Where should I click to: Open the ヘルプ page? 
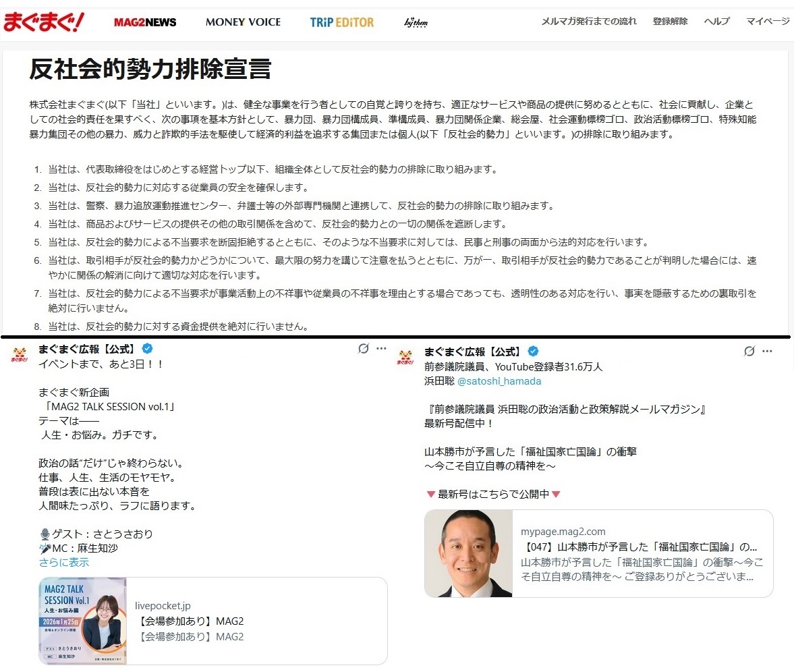pos(717,22)
